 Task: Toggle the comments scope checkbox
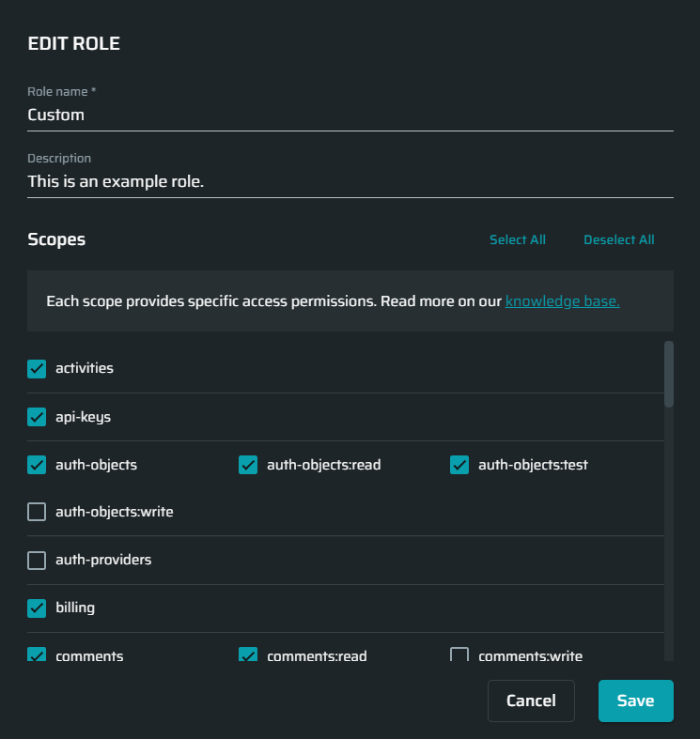tap(37, 655)
